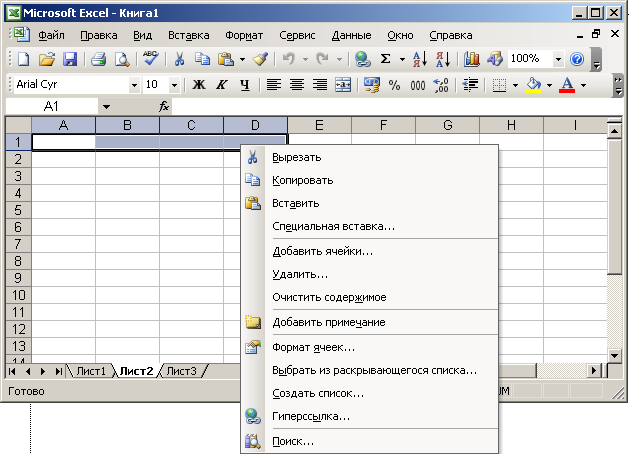The image size is (629, 454).
Task: Open the Формат menu
Action: point(244,35)
